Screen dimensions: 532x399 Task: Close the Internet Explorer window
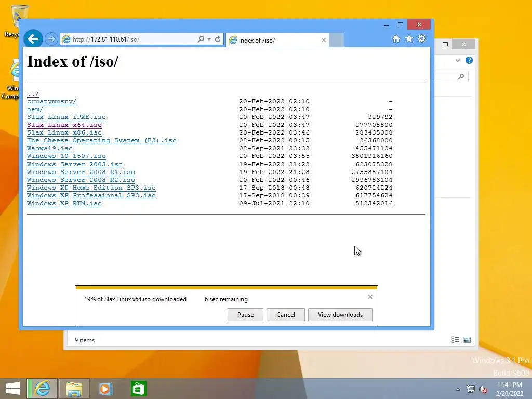point(419,25)
